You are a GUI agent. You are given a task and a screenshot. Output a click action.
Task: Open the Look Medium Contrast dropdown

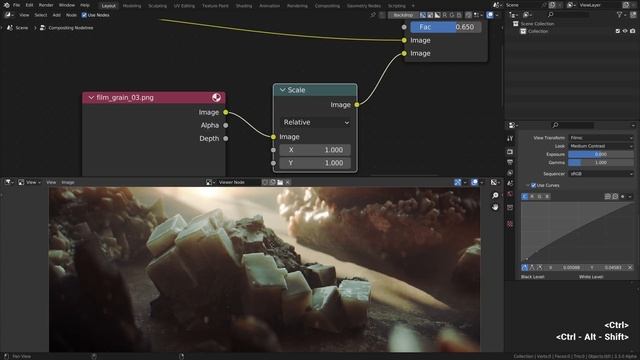600,146
